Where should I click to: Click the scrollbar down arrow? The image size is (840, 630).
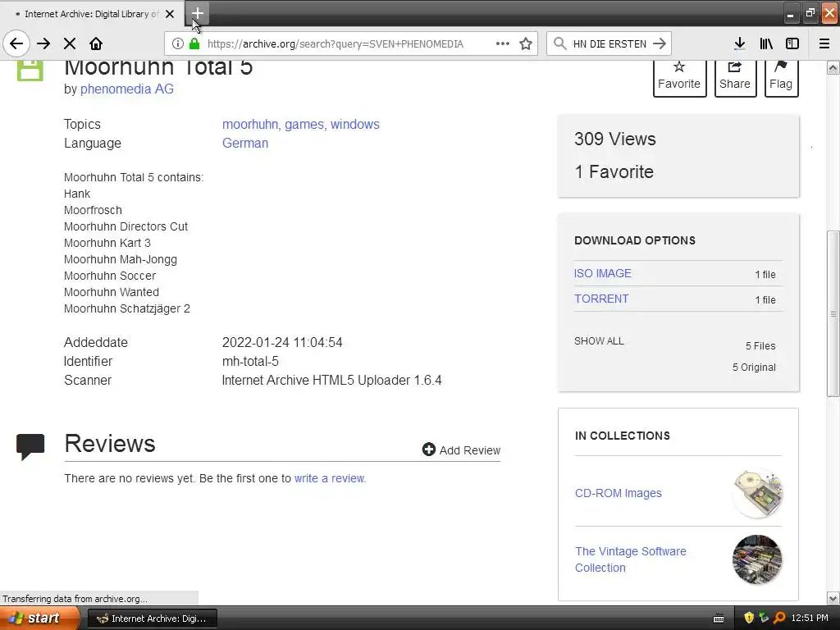coord(833,598)
